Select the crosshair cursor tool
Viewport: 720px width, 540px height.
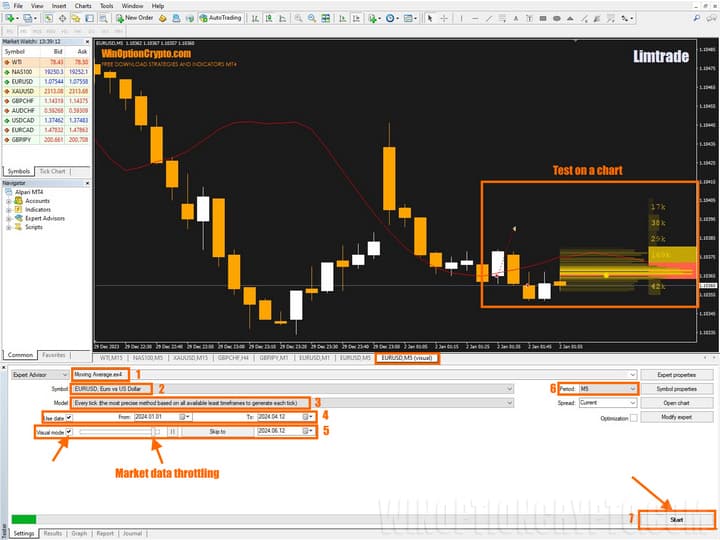click(x=443, y=17)
